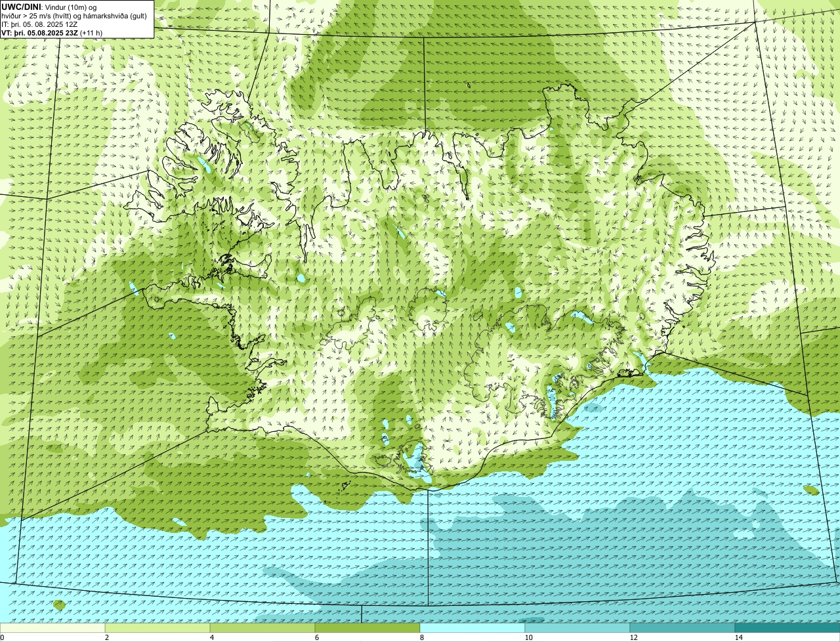Click the "IT: þri. 05. 08. 2025 12Z" line
The width and height of the screenshot is (840, 642).
click(x=39, y=24)
